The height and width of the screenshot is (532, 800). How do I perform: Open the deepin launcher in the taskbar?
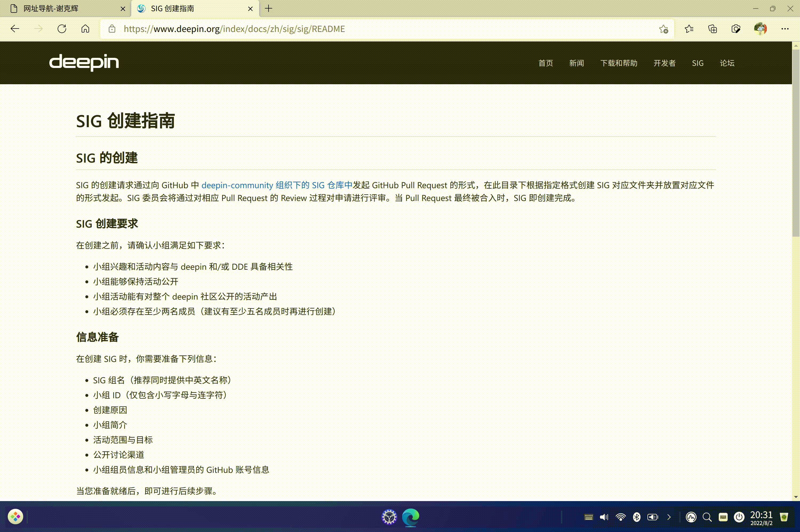[x=15, y=516]
